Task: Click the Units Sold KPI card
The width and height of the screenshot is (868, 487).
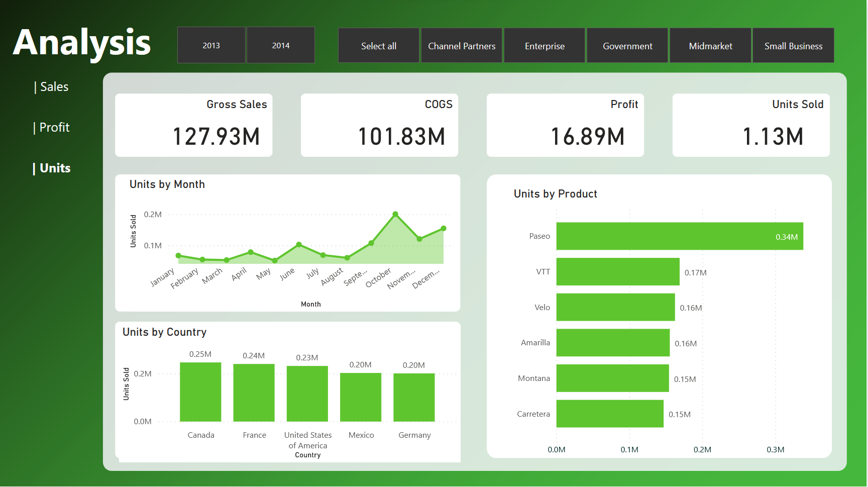Action: (x=750, y=125)
